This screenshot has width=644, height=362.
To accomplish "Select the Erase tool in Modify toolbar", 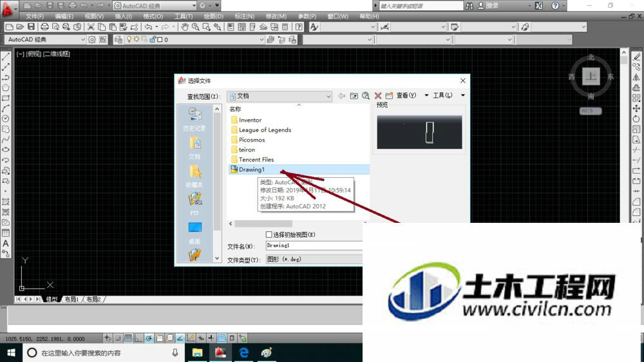I will 636,57.
